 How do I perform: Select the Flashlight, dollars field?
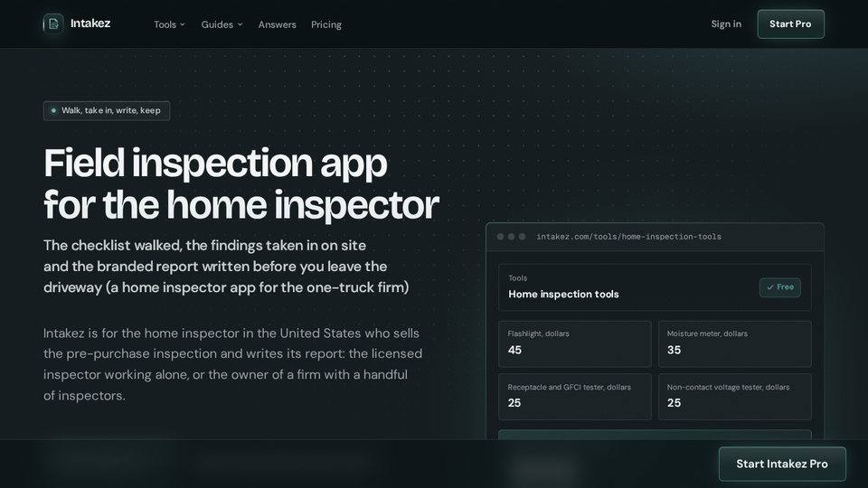575,343
